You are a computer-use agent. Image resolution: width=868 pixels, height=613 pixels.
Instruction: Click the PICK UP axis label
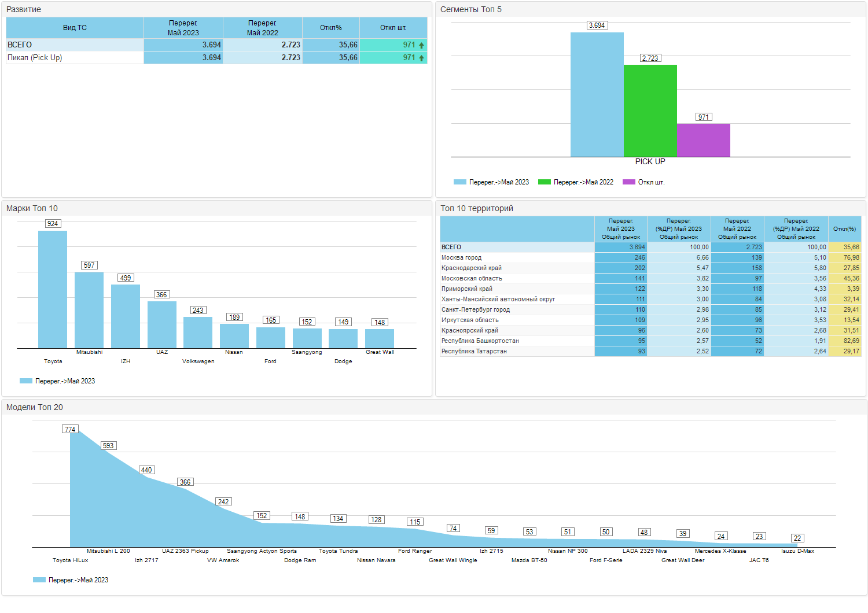[x=650, y=162]
